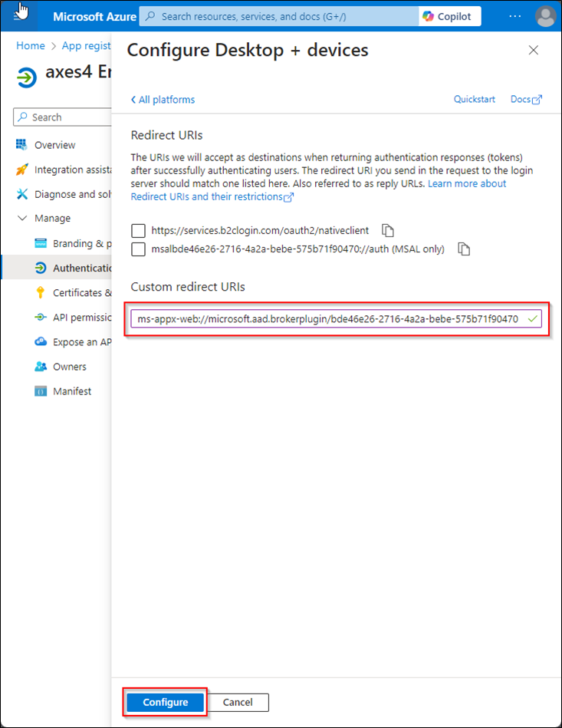Screen dimensions: 562x728
Task: Go to Home breadcrumb
Action: click(x=31, y=45)
